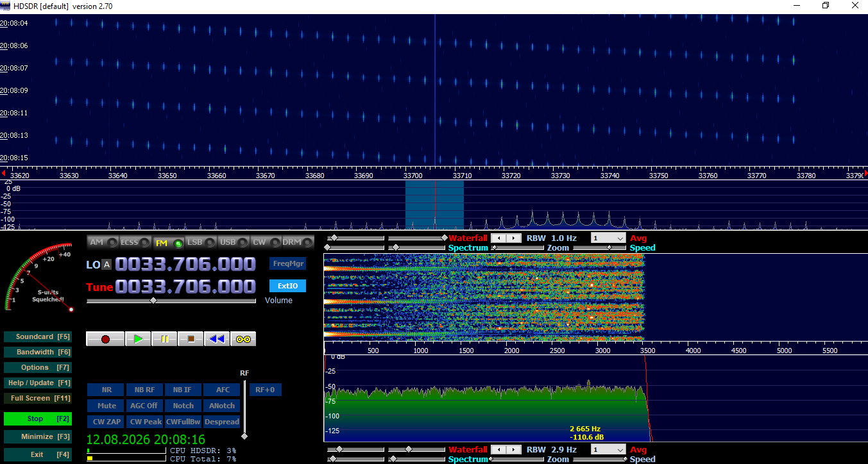The width and height of the screenshot is (868, 464).
Task: Click the Tune frequency display
Action: click(185, 286)
